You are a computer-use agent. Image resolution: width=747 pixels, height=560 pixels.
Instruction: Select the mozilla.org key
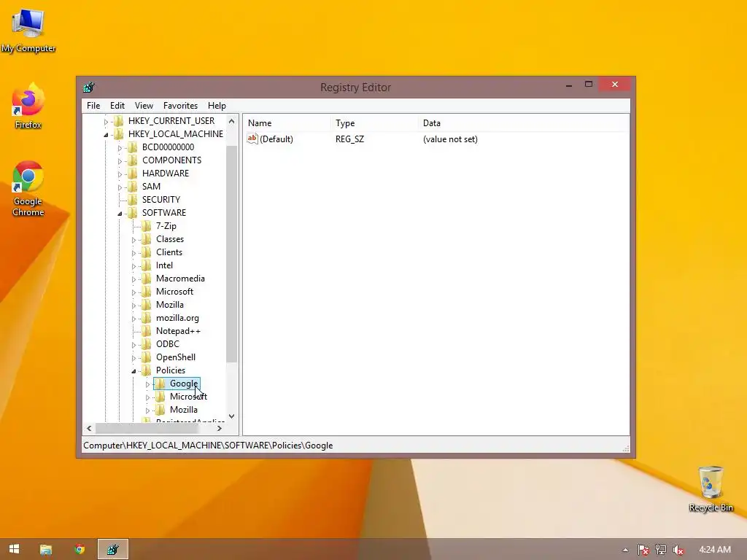(177, 318)
